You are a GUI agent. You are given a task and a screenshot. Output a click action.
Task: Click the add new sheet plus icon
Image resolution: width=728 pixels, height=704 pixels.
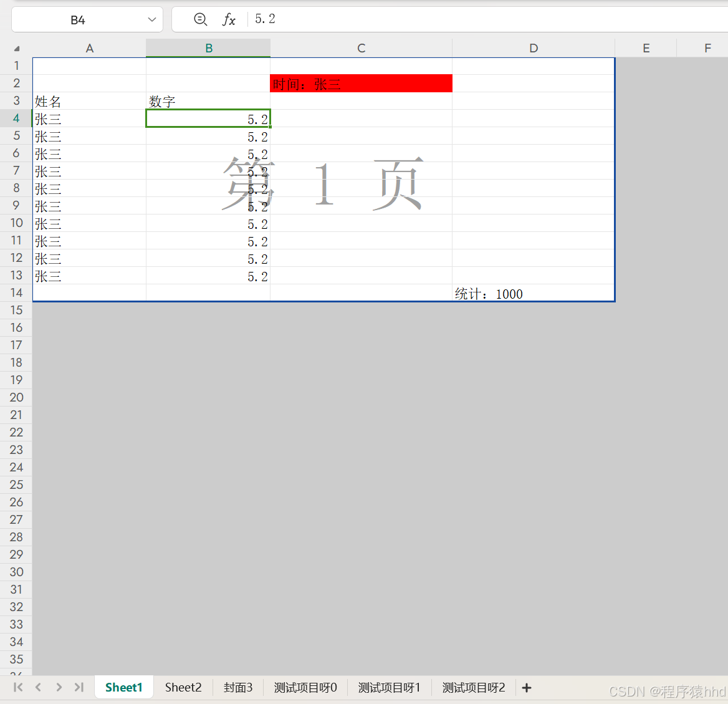pos(526,687)
